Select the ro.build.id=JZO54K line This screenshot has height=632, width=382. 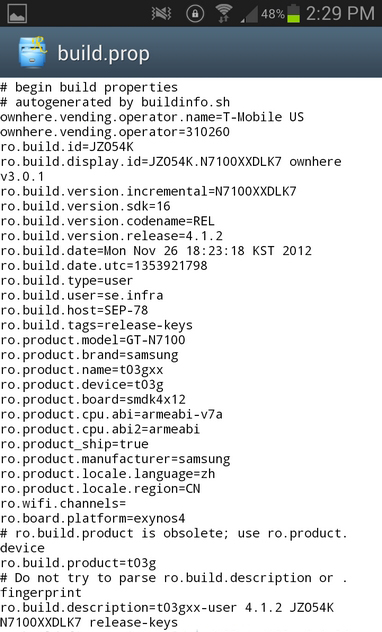67,147
